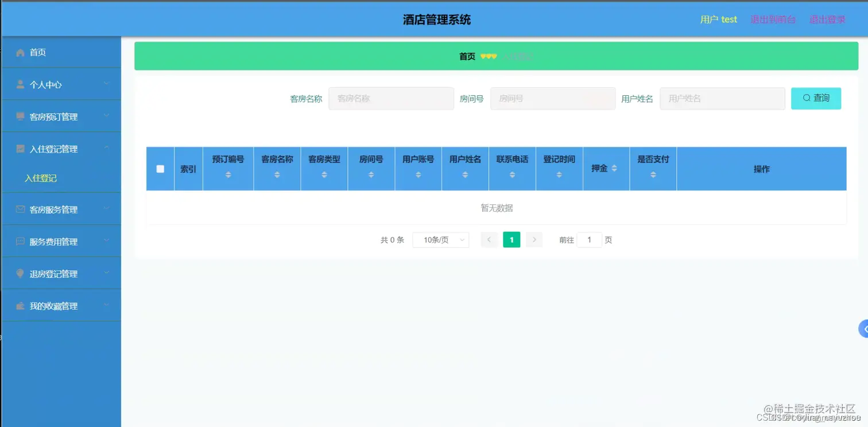Open the 入住登记 submenu item
The image size is (868, 427).
tap(41, 178)
